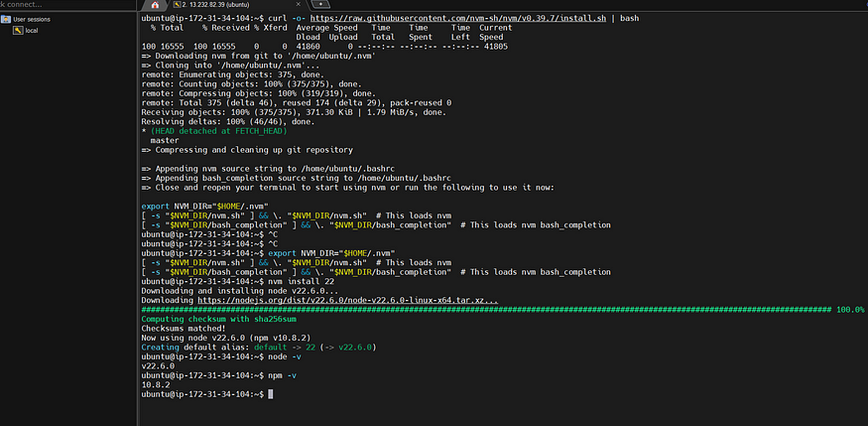This screenshot has width=868, height=426.
Task: Open the nodejs.org node-v22.6.0 tarball link
Action: 347,300
